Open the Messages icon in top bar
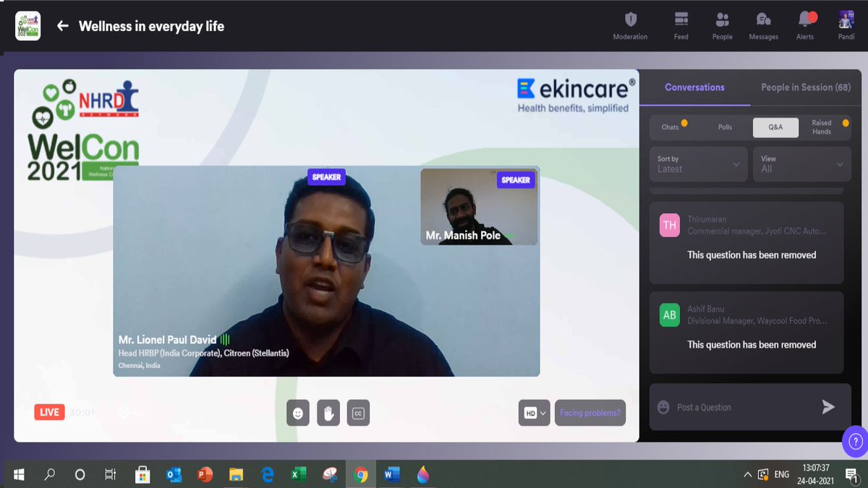The image size is (868, 488). (763, 25)
